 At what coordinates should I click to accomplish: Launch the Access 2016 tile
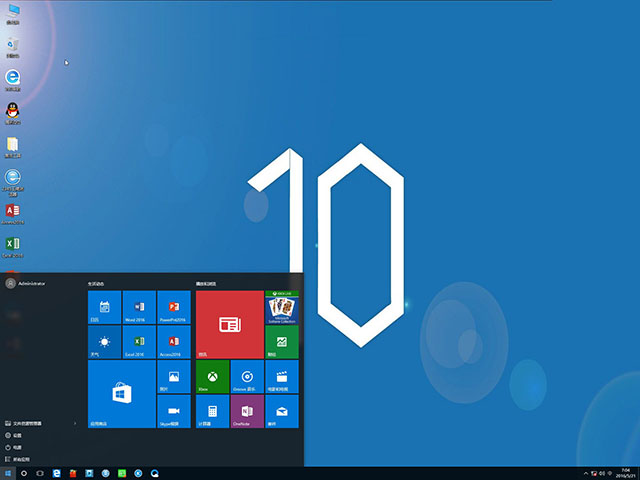tap(174, 342)
